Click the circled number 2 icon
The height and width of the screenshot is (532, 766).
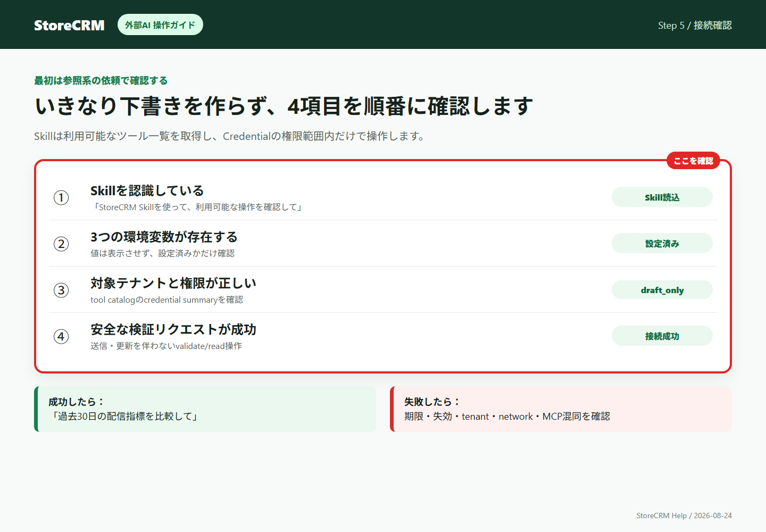61,244
